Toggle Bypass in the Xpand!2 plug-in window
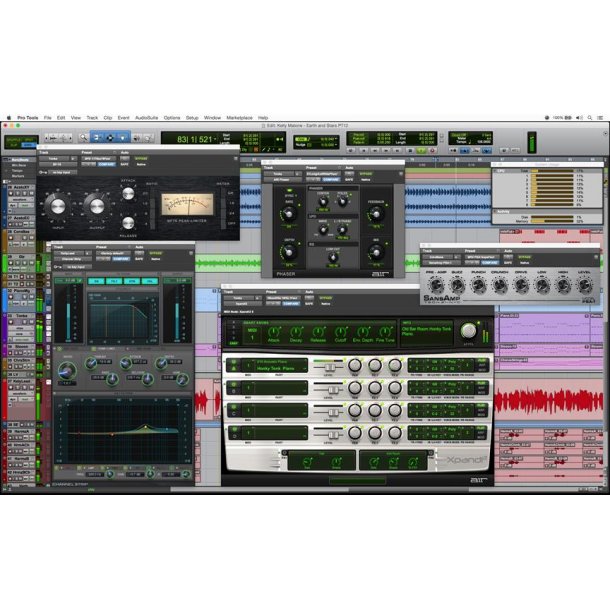 [326, 298]
